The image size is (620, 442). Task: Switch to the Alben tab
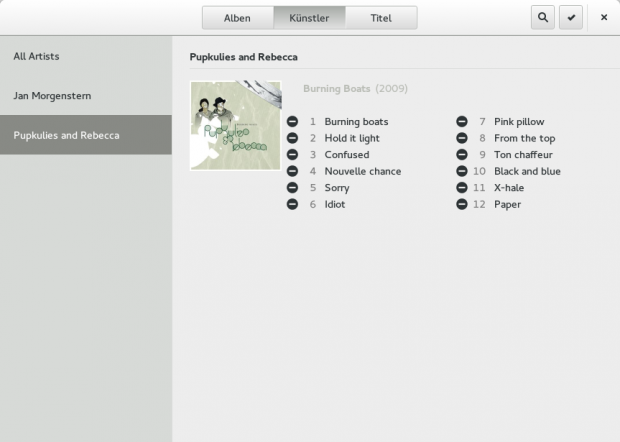pyautogui.click(x=237, y=18)
